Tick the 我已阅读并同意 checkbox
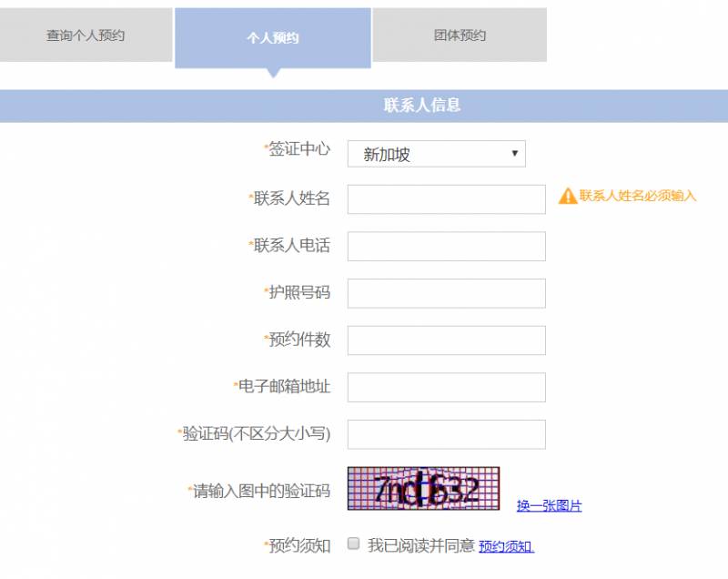The image size is (728, 579). (x=354, y=544)
